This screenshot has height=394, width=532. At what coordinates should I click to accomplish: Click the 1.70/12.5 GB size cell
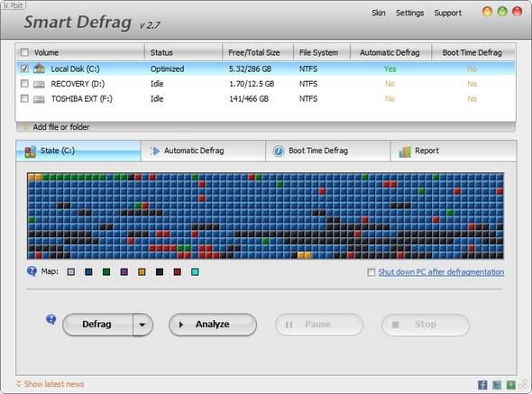pyautogui.click(x=252, y=84)
